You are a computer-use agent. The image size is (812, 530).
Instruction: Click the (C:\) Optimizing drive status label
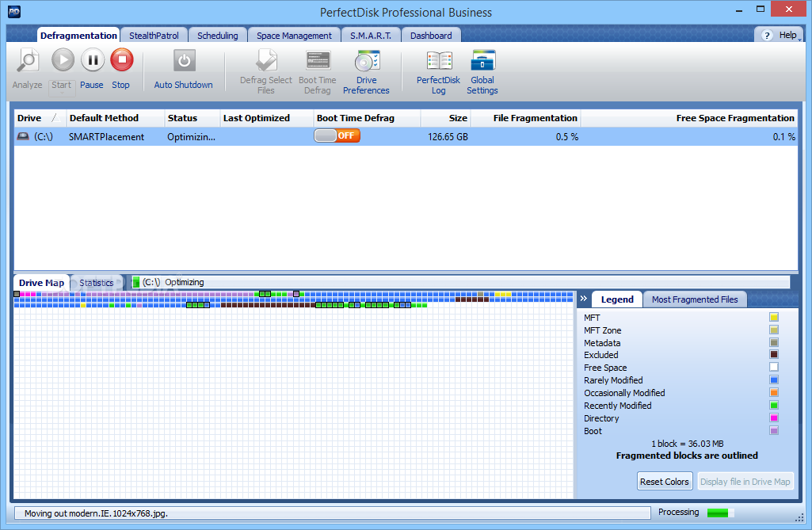pos(173,282)
